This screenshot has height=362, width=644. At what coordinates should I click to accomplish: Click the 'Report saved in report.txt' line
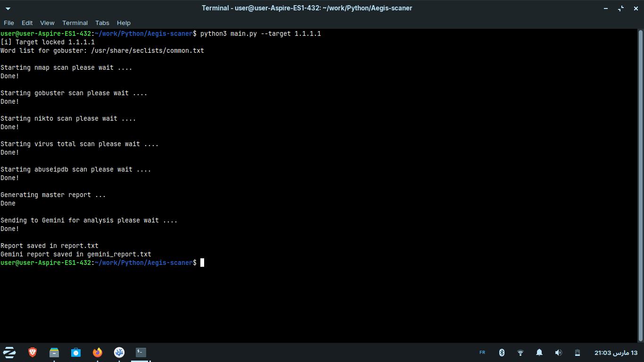(50, 246)
